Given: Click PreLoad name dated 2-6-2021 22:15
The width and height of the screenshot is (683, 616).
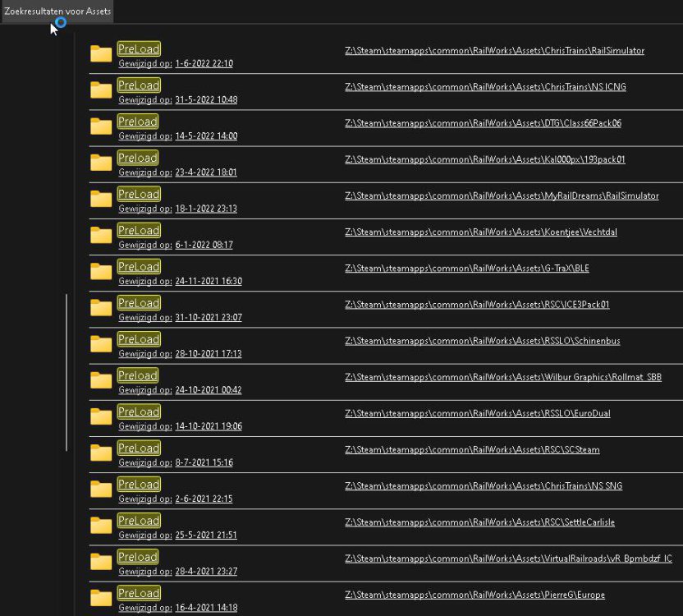Looking at the screenshot, I should coord(139,484).
